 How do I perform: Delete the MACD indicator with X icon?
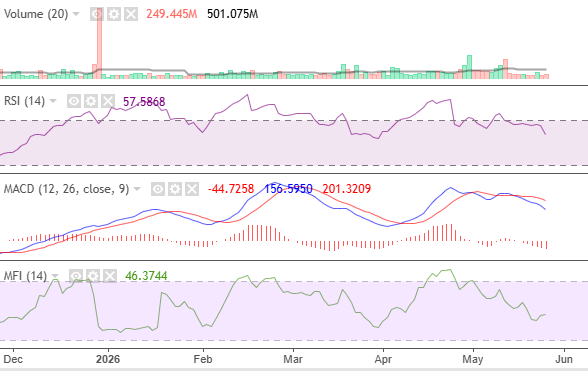(x=192, y=189)
